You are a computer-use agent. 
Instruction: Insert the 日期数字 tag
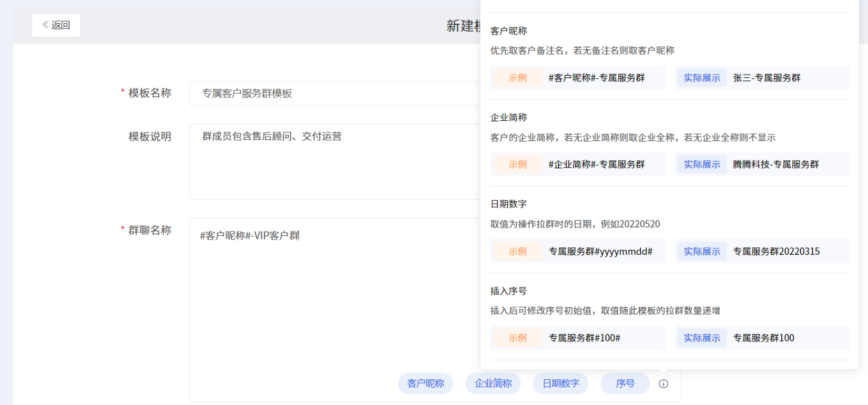click(x=560, y=383)
